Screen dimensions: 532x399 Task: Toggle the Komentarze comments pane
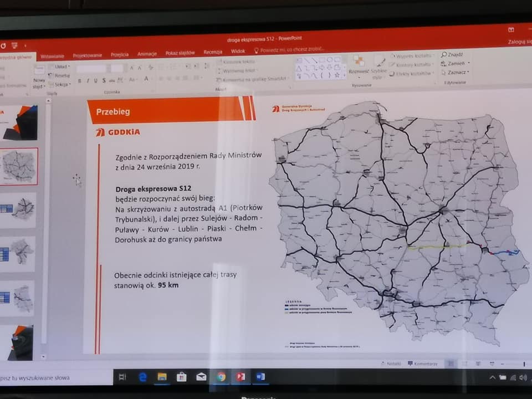click(423, 364)
